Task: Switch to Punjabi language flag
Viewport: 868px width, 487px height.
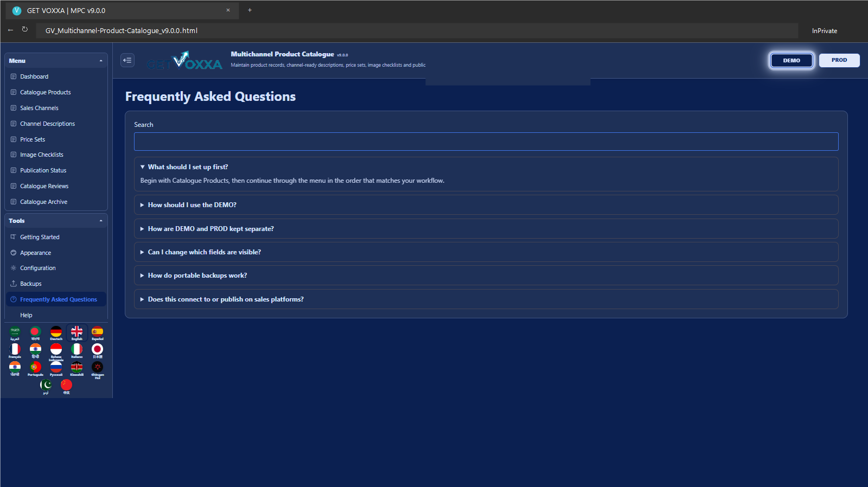Action: (15, 369)
